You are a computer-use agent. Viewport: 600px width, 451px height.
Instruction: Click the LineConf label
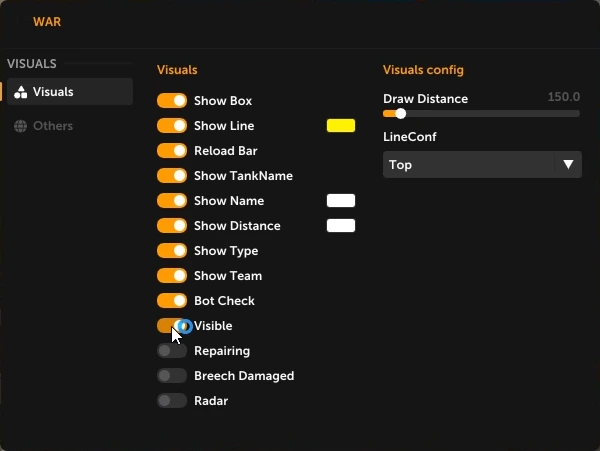coord(409,137)
